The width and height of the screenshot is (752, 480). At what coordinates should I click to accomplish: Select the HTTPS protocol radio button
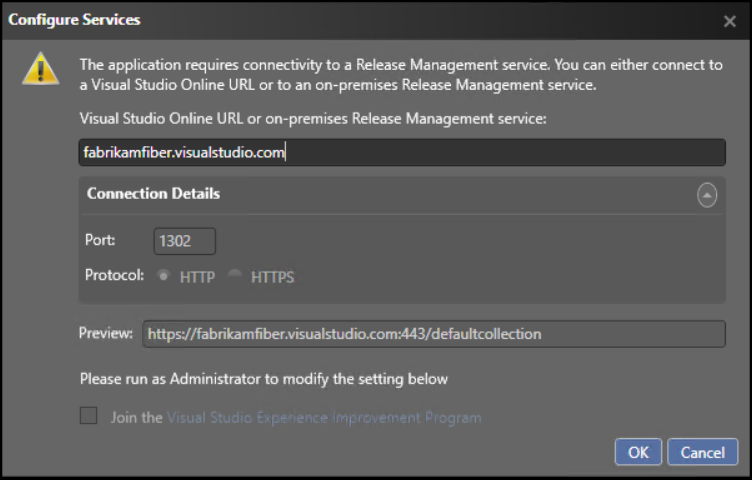point(235,276)
